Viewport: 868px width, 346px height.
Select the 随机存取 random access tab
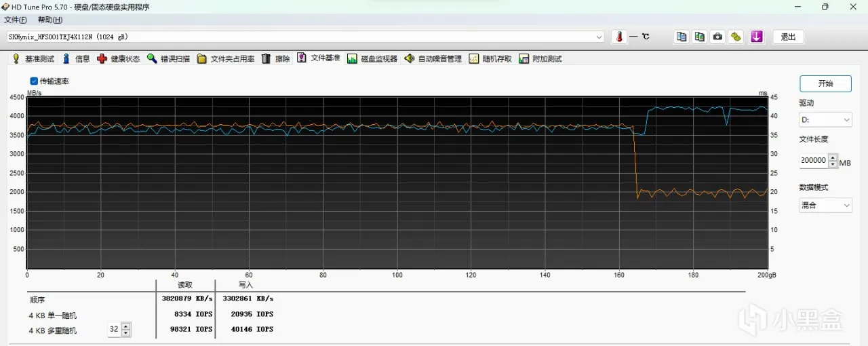[490, 59]
